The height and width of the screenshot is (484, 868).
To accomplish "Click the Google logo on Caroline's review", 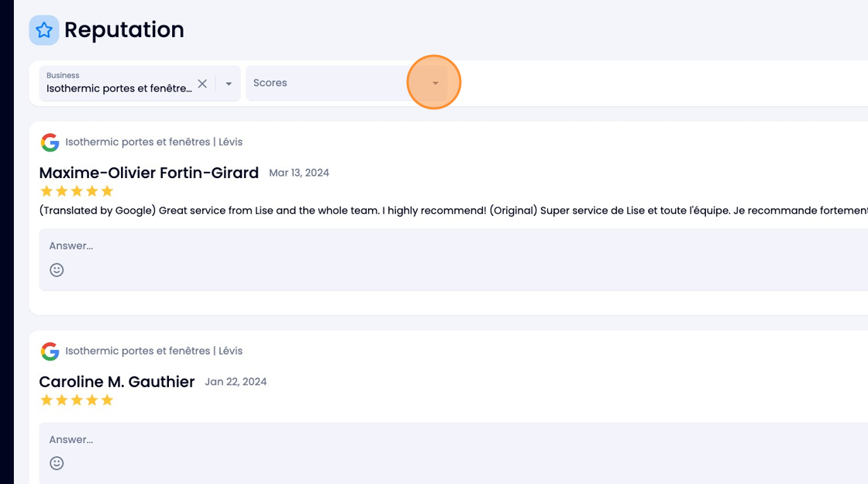I will [50, 352].
